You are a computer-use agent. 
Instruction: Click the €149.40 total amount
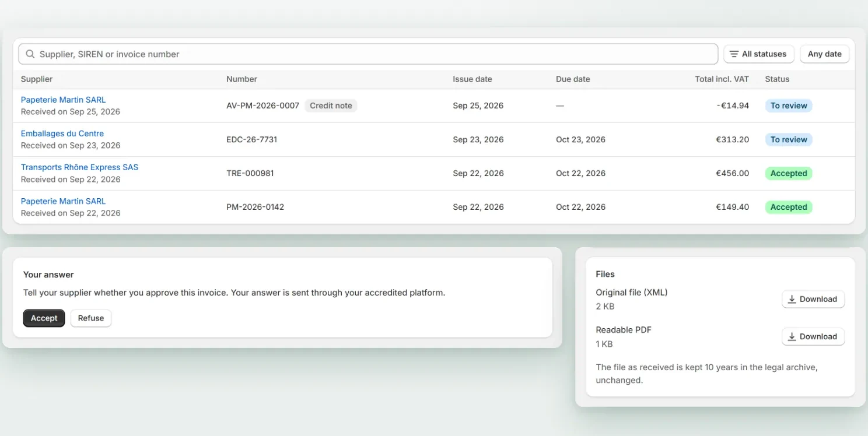pyautogui.click(x=732, y=207)
